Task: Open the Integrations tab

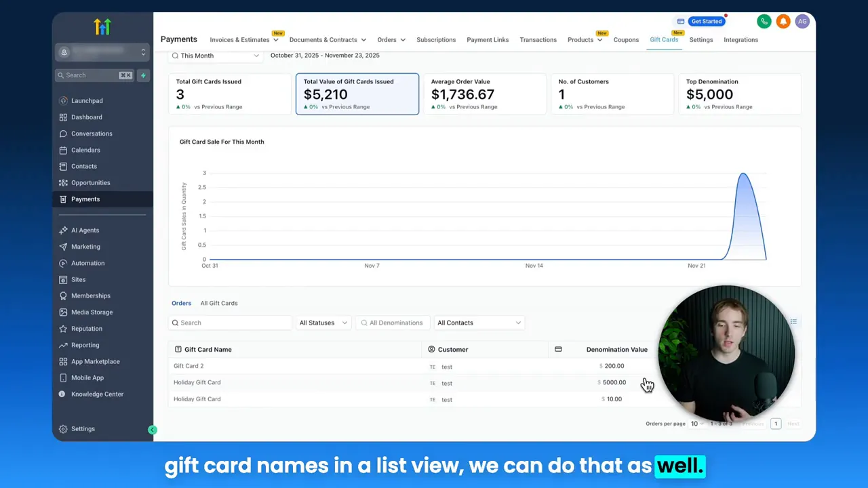Action: [x=741, y=40]
